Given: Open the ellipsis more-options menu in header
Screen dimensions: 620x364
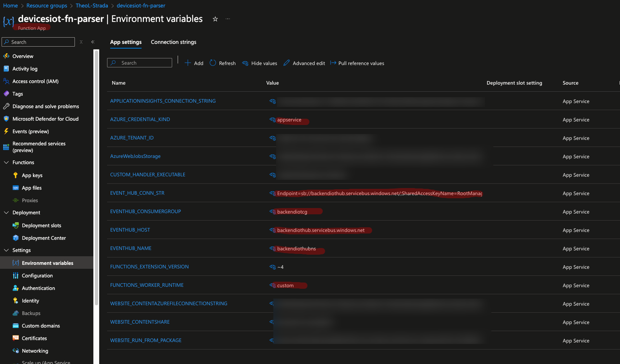Looking at the screenshot, I should [x=228, y=19].
